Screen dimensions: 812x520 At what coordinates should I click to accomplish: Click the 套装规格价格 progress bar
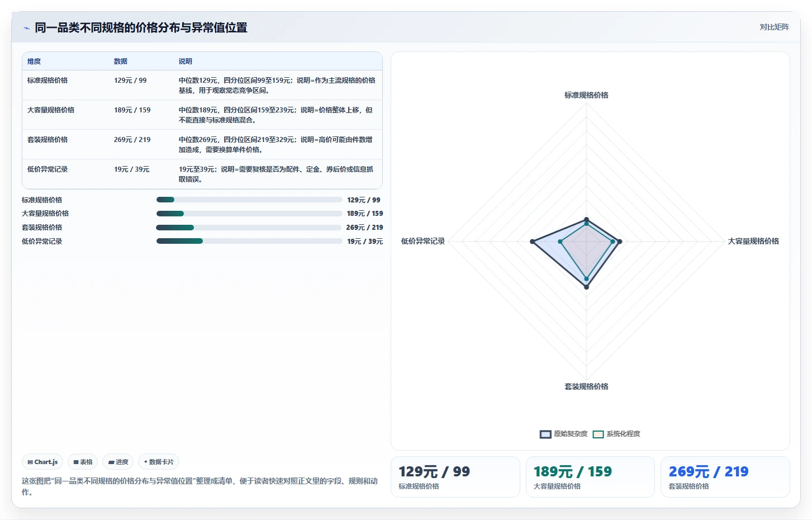(x=249, y=228)
